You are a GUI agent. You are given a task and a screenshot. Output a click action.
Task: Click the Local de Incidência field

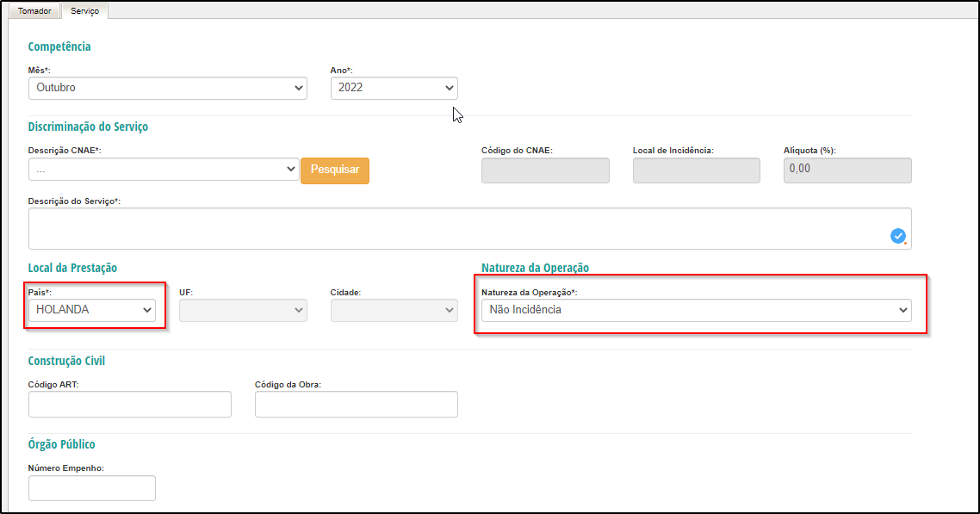click(697, 170)
